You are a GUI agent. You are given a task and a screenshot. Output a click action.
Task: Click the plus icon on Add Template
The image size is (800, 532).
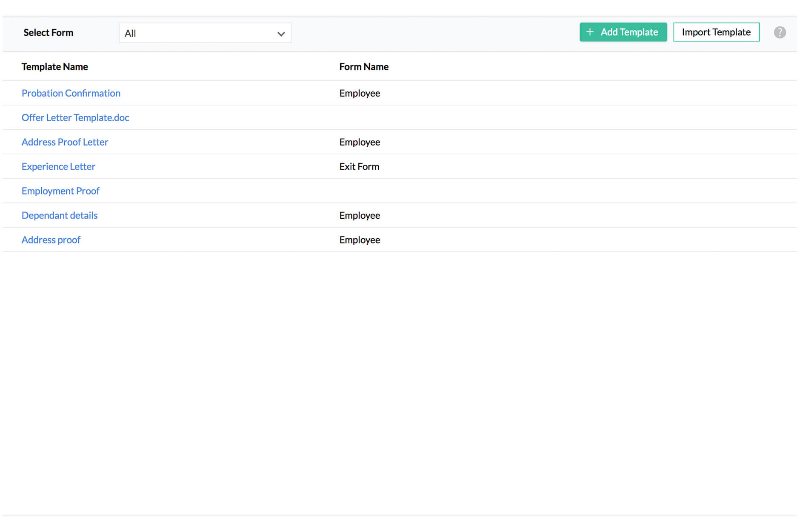pyautogui.click(x=590, y=32)
